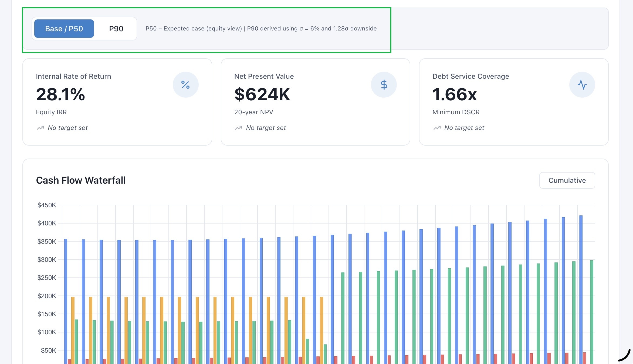Click the dollar sign icon in NPV card
This screenshot has width=633, height=364.
(x=384, y=85)
